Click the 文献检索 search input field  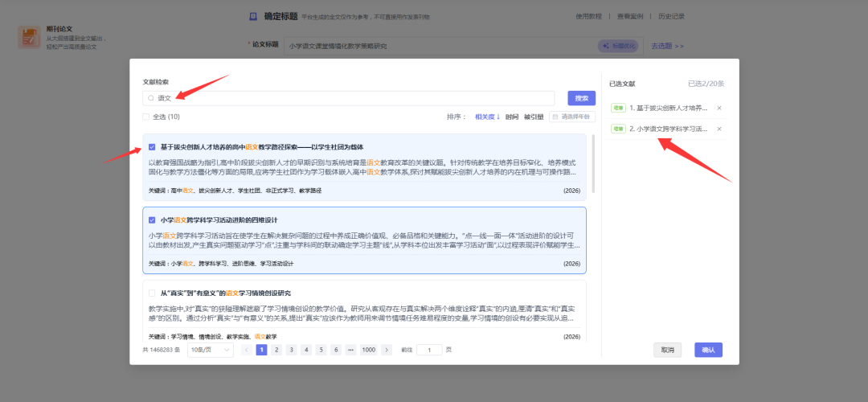coord(349,98)
